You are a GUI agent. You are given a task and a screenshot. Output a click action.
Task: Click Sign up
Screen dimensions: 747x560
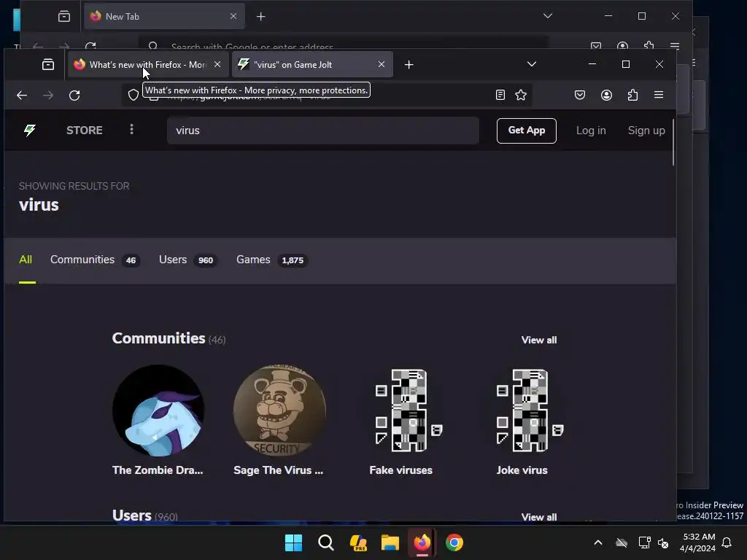tap(646, 131)
